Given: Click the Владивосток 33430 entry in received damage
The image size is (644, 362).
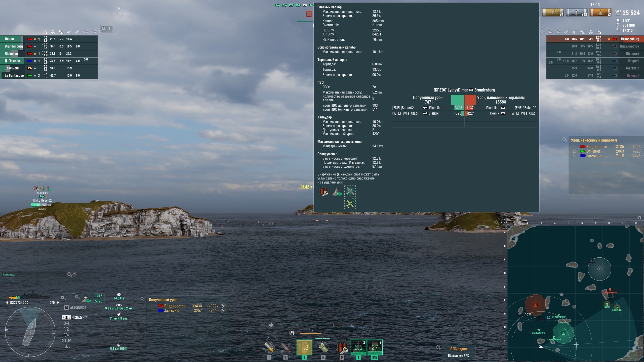Looking at the screenshot, I should [x=188, y=306].
